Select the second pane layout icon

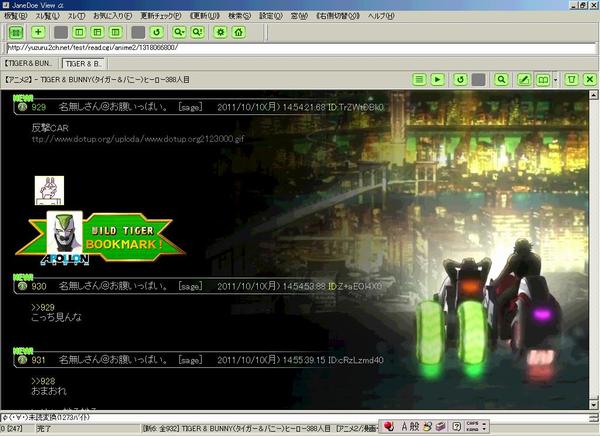pyautogui.click(x=98, y=33)
